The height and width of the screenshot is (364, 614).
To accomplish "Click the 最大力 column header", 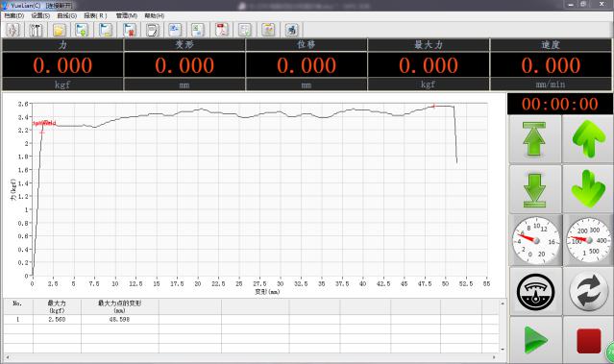I will [x=57, y=307].
